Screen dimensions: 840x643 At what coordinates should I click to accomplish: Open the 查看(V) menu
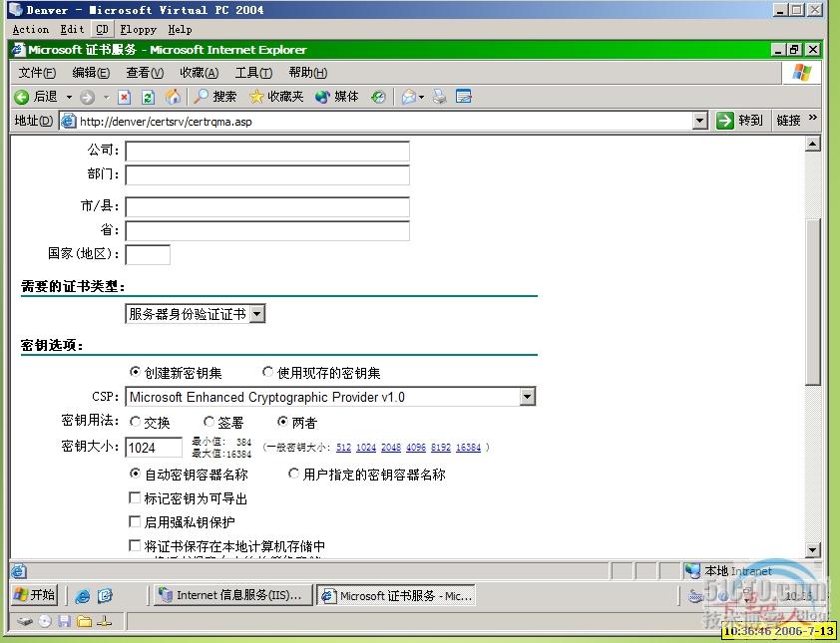[x=145, y=73]
